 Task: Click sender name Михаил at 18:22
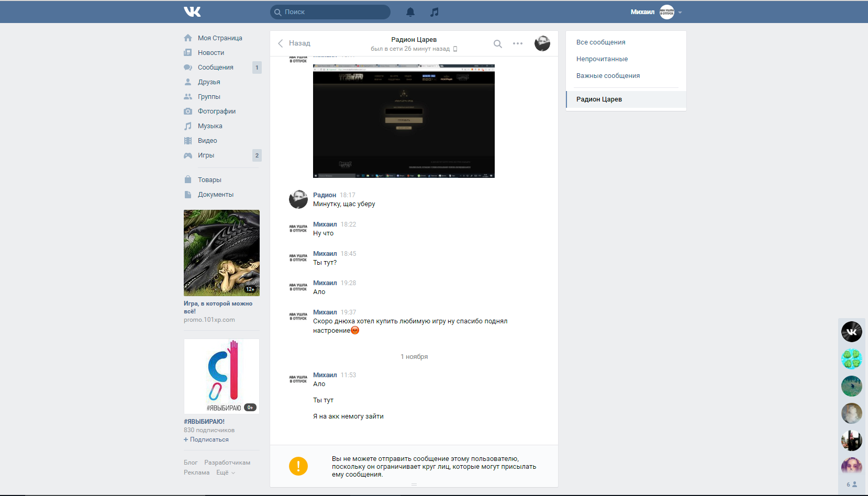pyautogui.click(x=325, y=224)
